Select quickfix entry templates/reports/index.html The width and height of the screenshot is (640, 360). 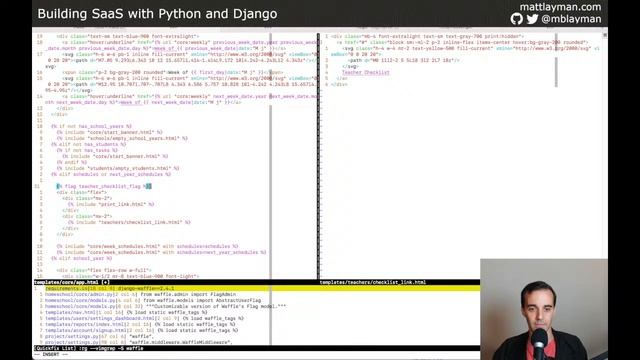(x=140, y=324)
